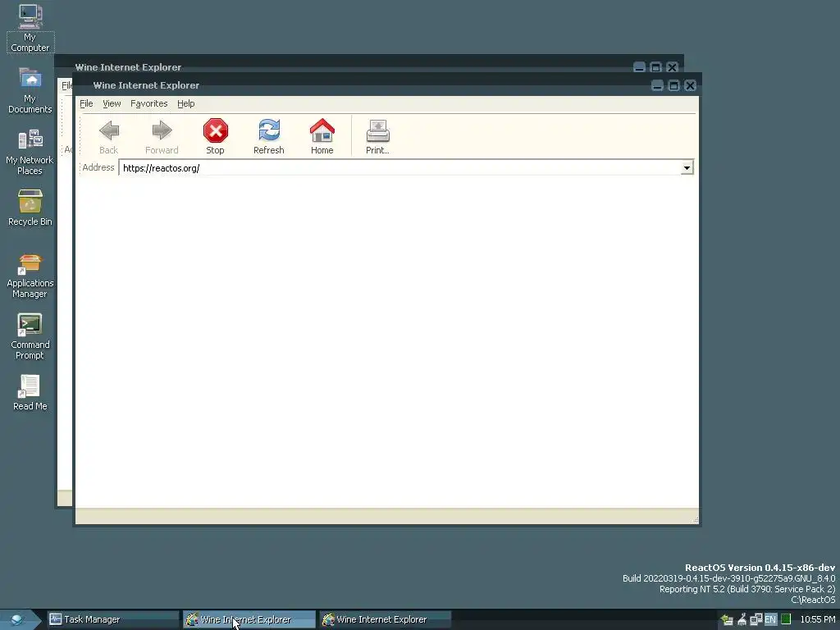Viewport: 840px width, 630px height.
Task: Click the EN language indicator in the tray
Action: click(x=770, y=620)
